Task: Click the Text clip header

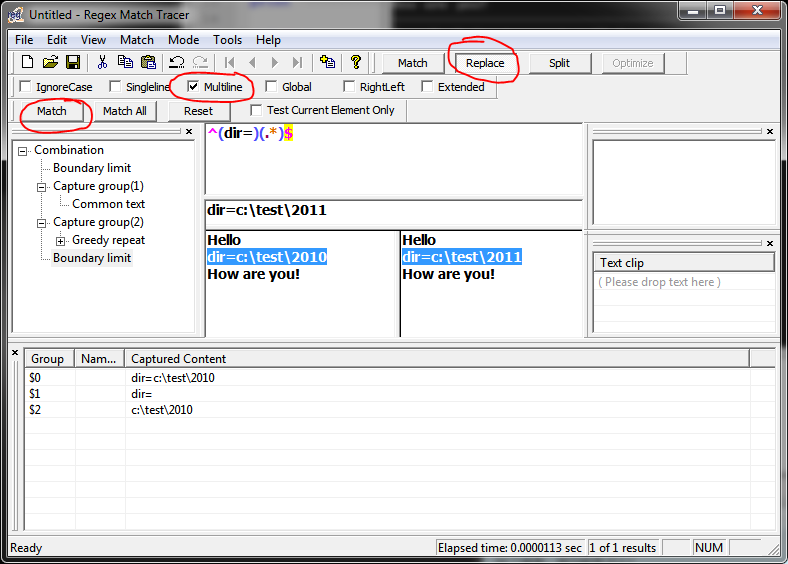Action: point(684,263)
